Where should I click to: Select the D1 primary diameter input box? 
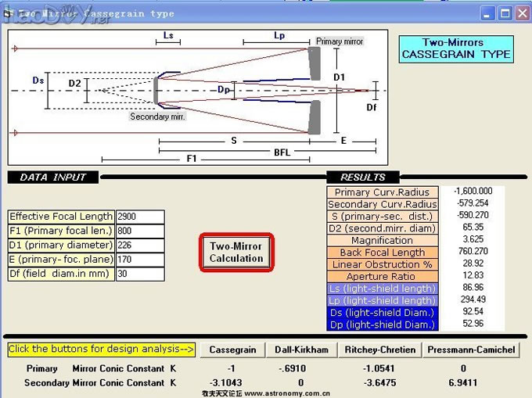tap(140, 246)
